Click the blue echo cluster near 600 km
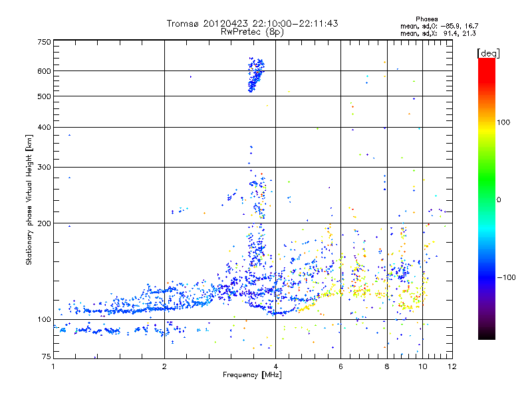The width and height of the screenshot is (532, 399). (x=256, y=74)
